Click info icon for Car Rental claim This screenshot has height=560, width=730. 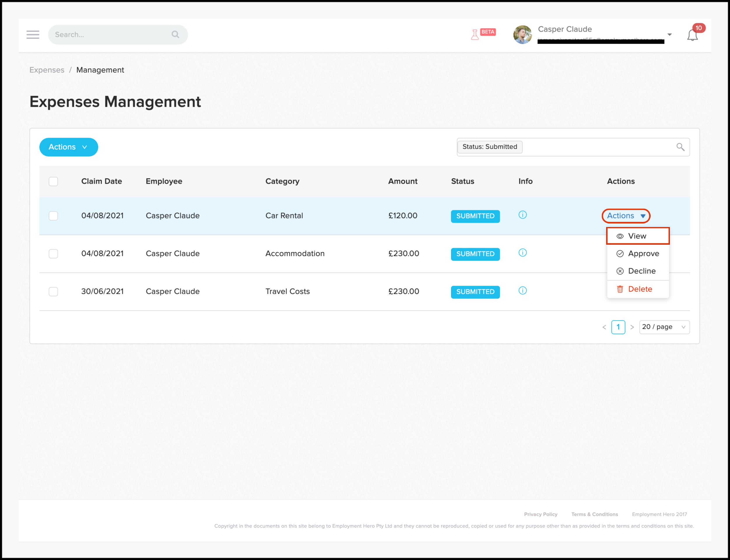coord(522,215)
